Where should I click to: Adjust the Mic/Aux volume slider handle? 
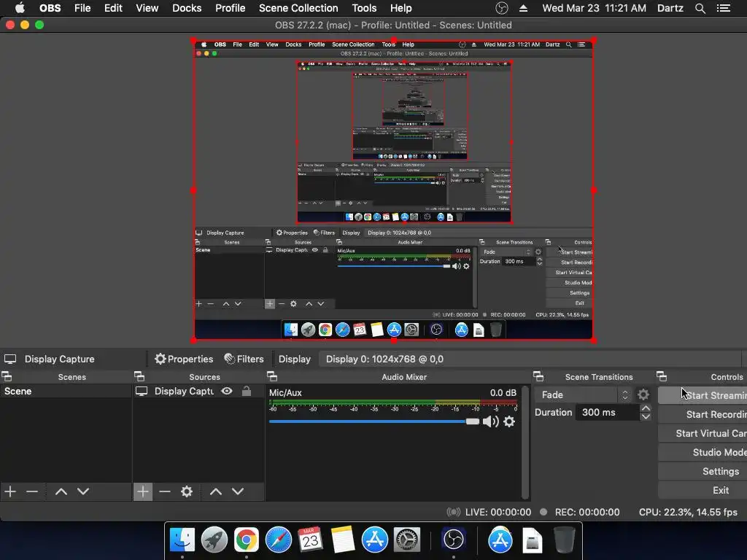[473, 421]
